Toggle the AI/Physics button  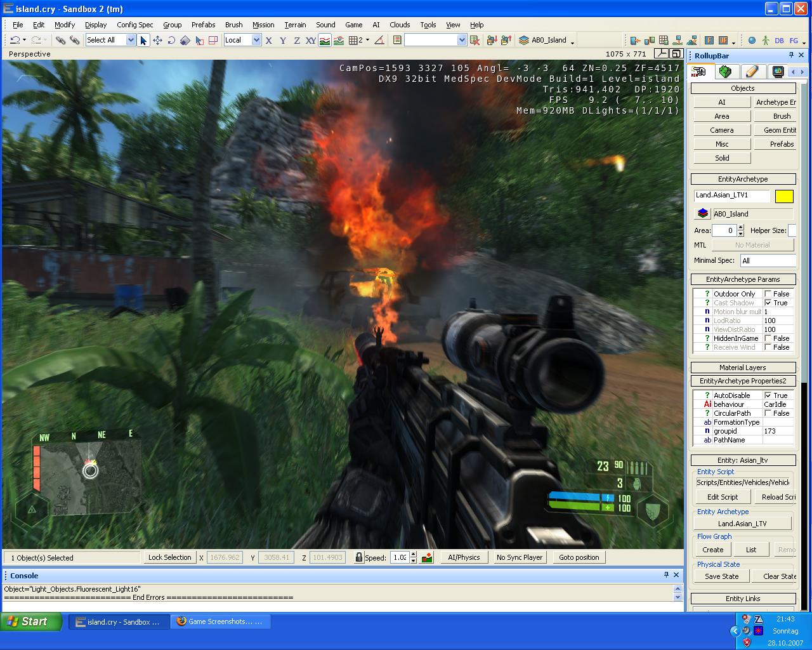tap(464, 557)
